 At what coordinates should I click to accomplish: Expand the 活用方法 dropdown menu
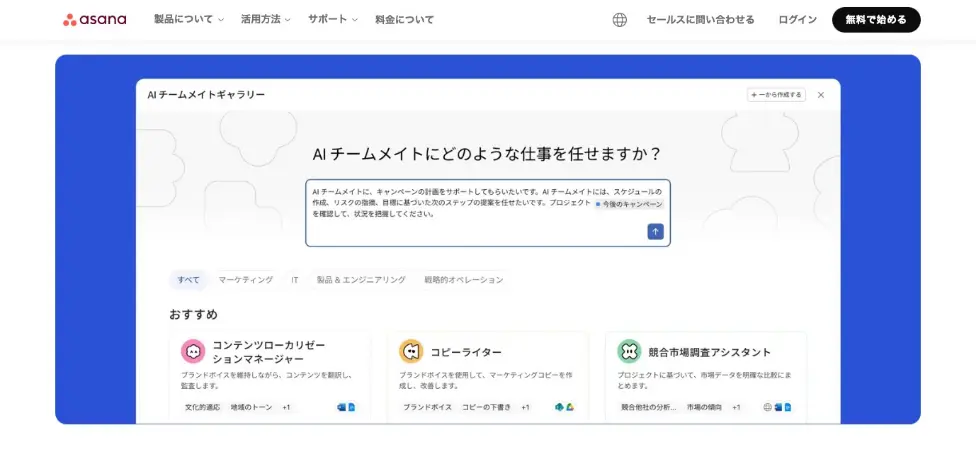pyautogui.click(x=265, y=20)
